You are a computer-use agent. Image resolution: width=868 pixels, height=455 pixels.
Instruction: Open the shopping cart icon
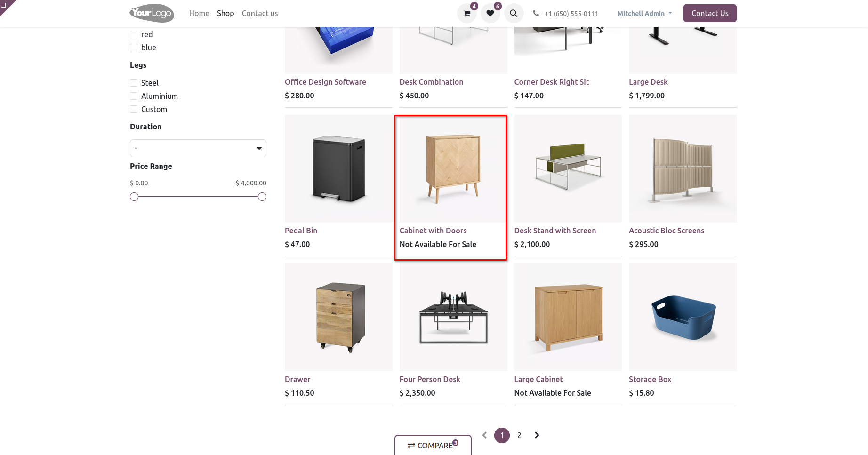click(466, 14)
